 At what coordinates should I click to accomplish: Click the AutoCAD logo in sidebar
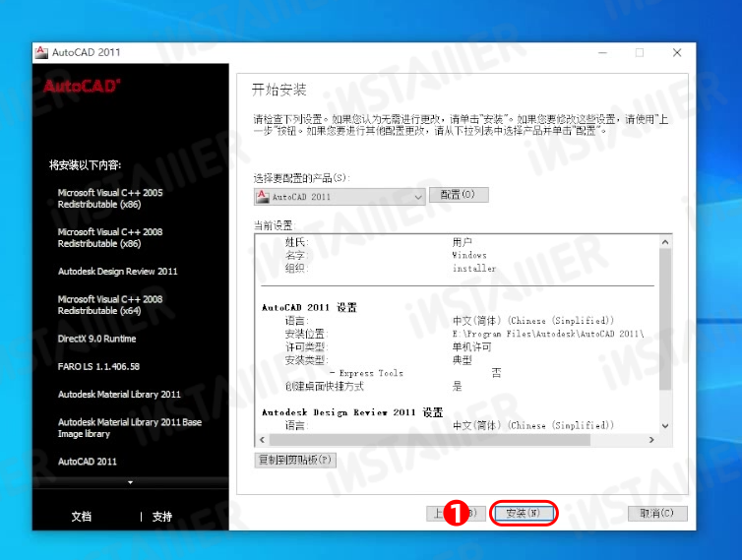point(82,87)
